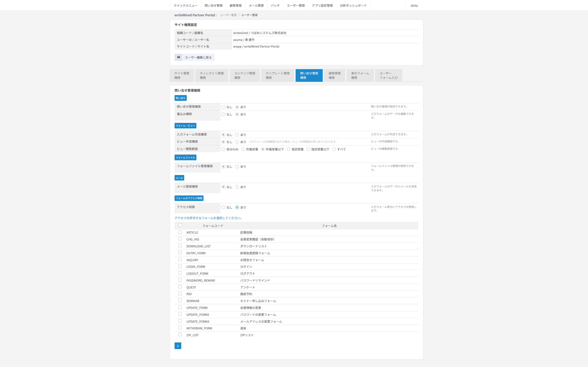
Task: Set アクセス制限 to なし
Action: (223, 207)
